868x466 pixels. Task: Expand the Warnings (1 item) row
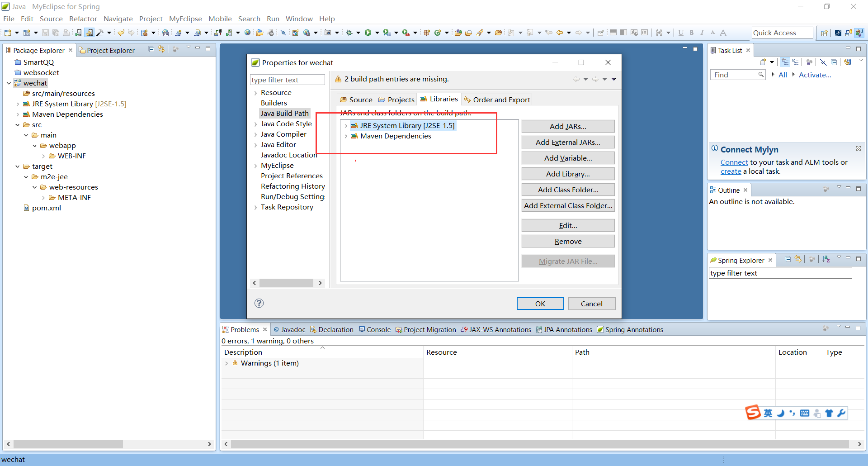(x=226, y=363)
